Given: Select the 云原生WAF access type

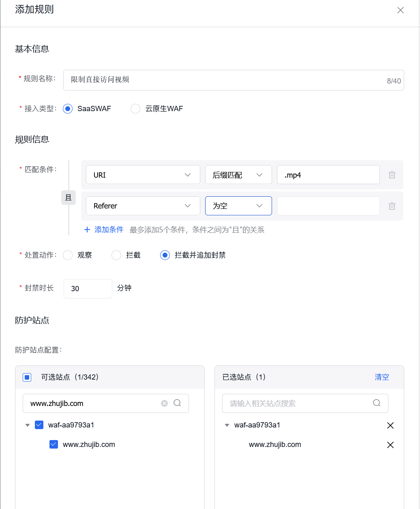Looking at the screenshot, I should point(135,109).
